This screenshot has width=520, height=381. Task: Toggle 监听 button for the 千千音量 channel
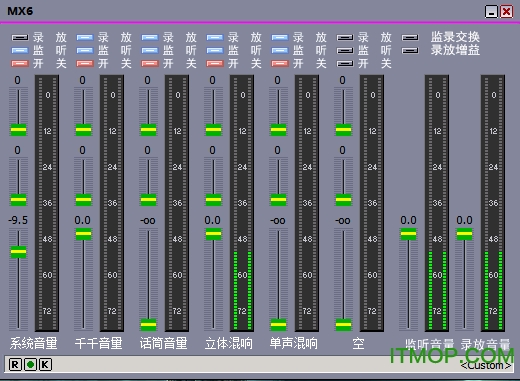coord(85,50)
